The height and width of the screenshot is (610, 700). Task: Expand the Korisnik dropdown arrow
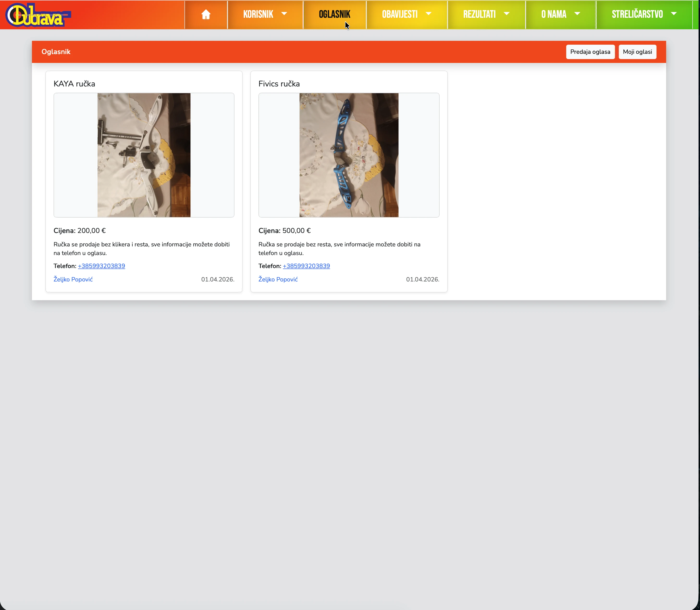pyautogui.click(x=284, y=14)
